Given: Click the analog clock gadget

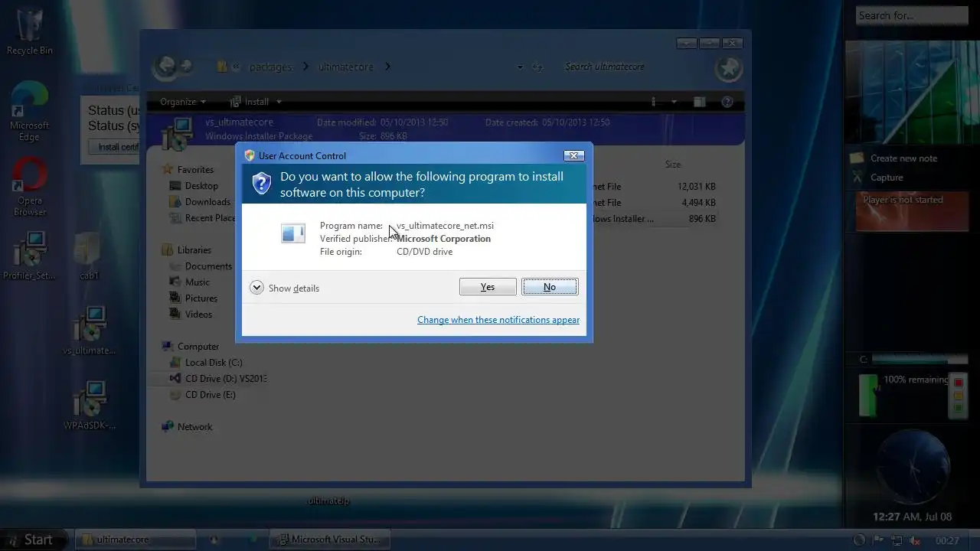Looking at the screenshot, I should 913,467.
